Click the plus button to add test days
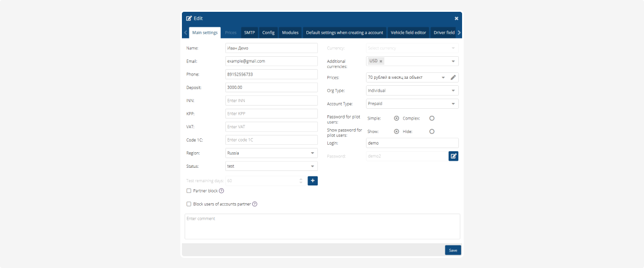The width and height of the screenshot is (644, 268). (312, 181)
